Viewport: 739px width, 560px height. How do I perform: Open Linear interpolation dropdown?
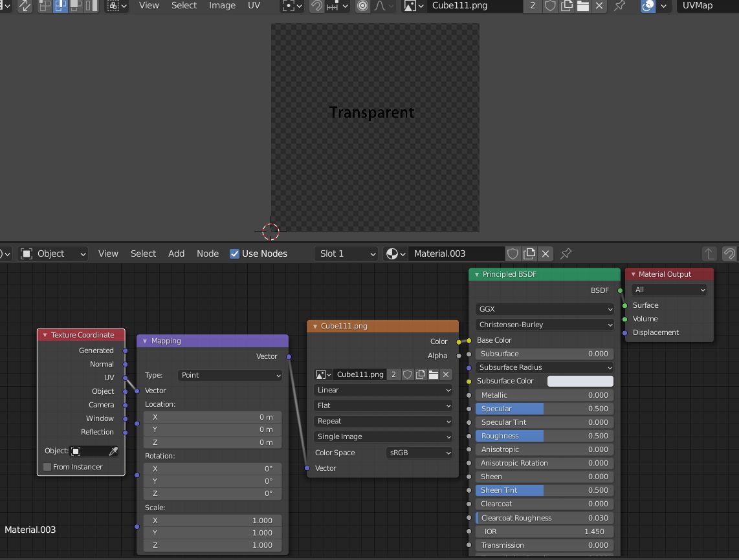(383, 390)
